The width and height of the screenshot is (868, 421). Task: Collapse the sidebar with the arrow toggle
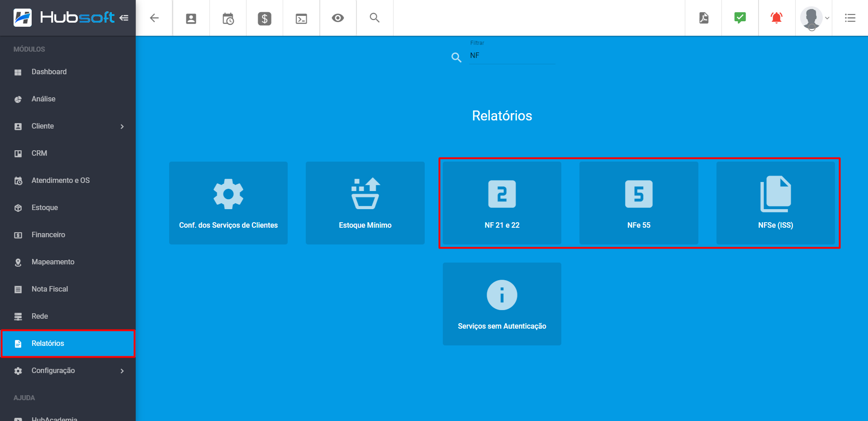coord(124,18)
